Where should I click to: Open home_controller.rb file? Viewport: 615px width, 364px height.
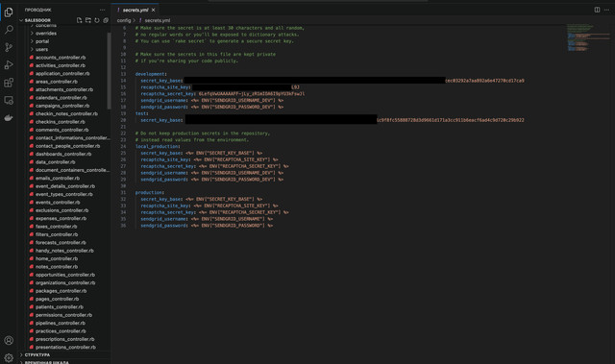click(57, 258)
